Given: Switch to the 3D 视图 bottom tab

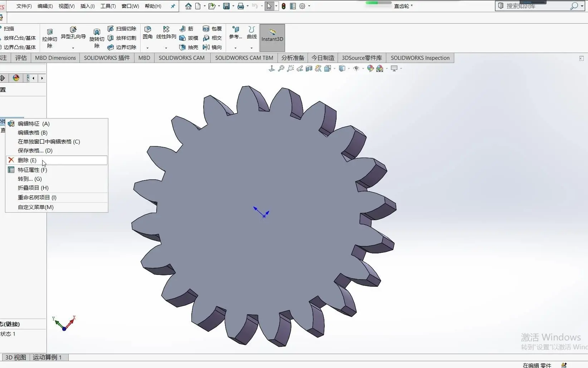Looking at the screenshot, I should tap(16, 357).
